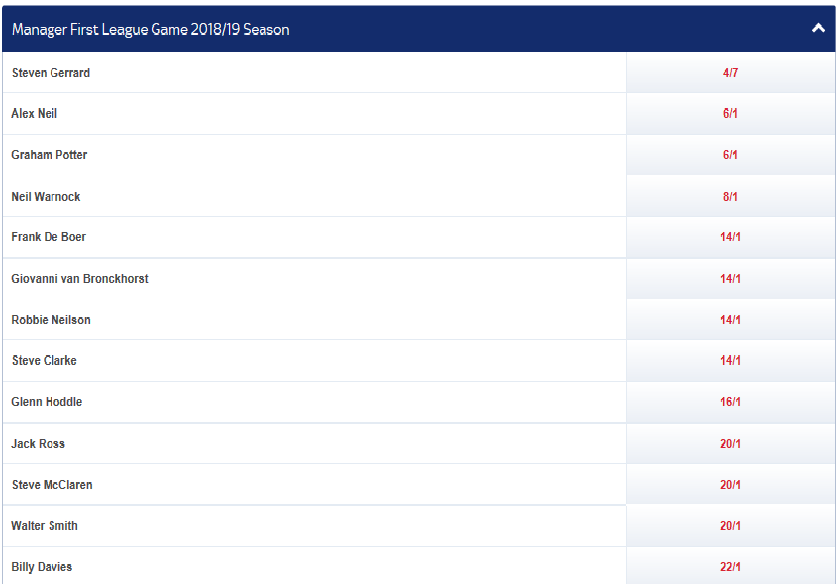Click the Manager First League Game 2018/19 header
Screen dimensions: 838x584
[x=150, y=30]
